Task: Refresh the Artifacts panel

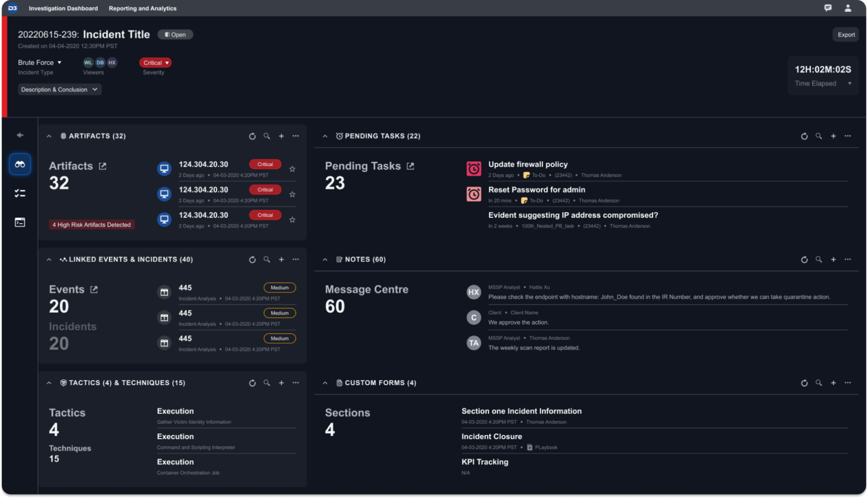Action: pos(252,136)
